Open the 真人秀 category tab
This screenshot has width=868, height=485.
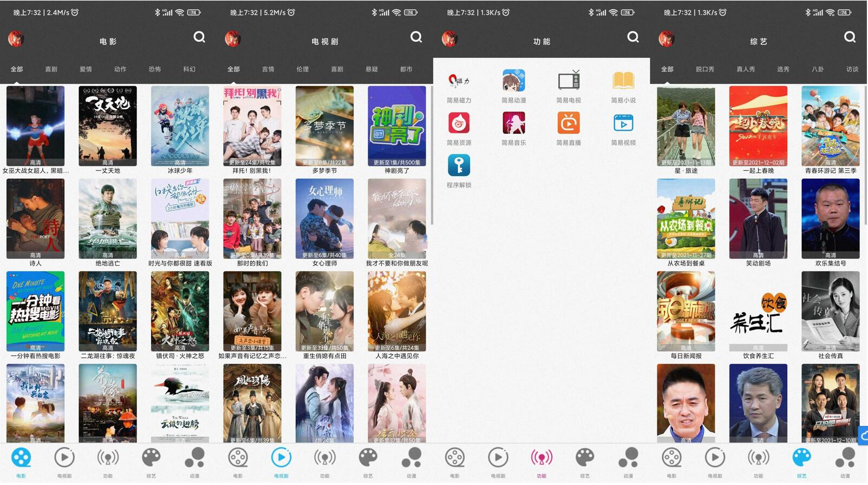pyautogui.click(x=746, y=69)
